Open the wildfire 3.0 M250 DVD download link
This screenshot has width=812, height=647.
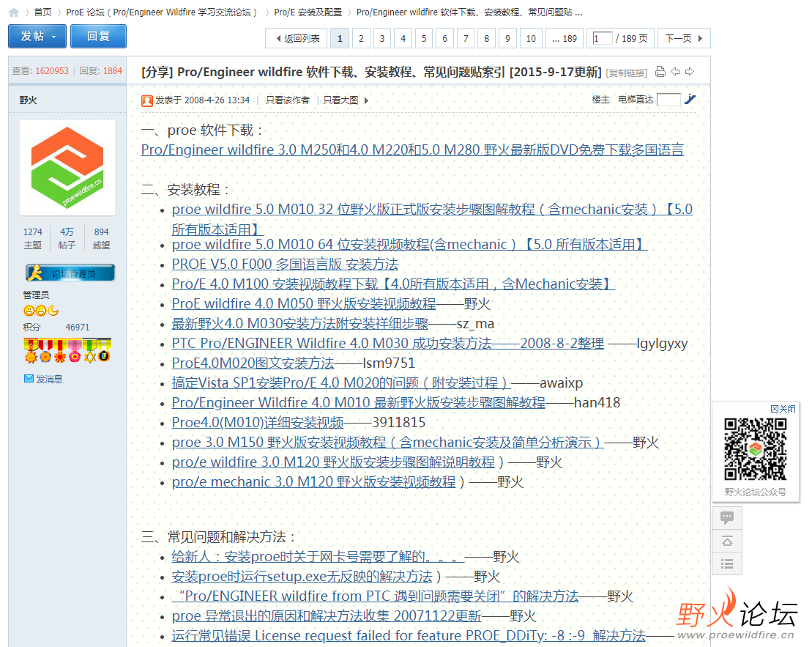pyautogui.click(x=412, y=149)
